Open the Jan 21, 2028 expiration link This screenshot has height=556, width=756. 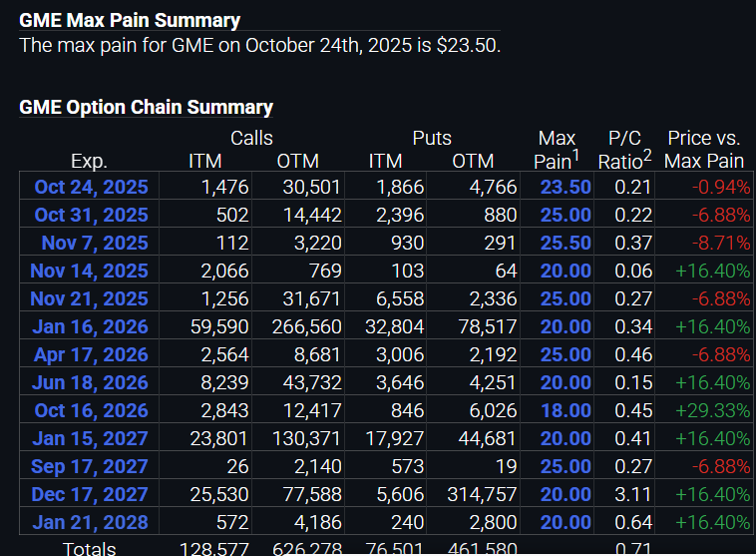[90, 522]
